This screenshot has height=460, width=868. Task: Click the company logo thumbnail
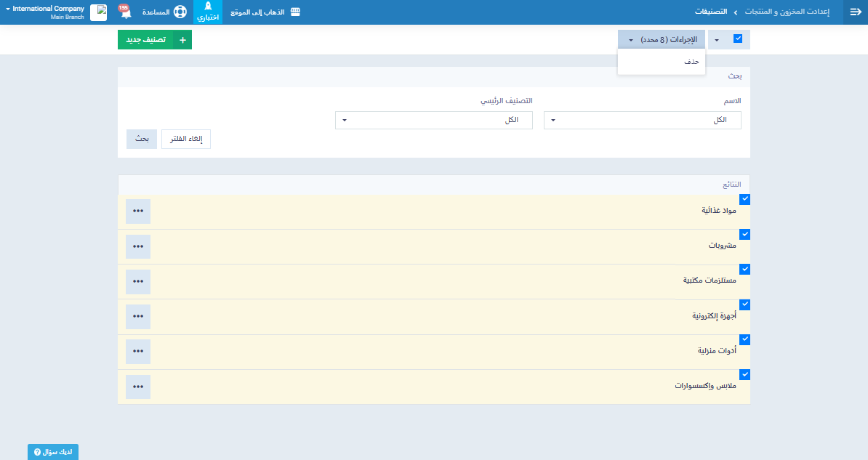[x=98, y=12]
